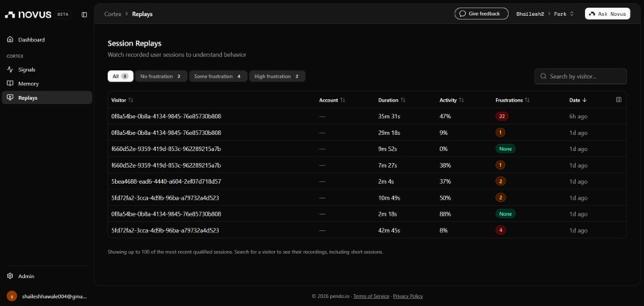Screen dimensions: 644x306
Task: Open visitor f660d52e session lasting 9m 52s
Action: click(x=368, y=149)
